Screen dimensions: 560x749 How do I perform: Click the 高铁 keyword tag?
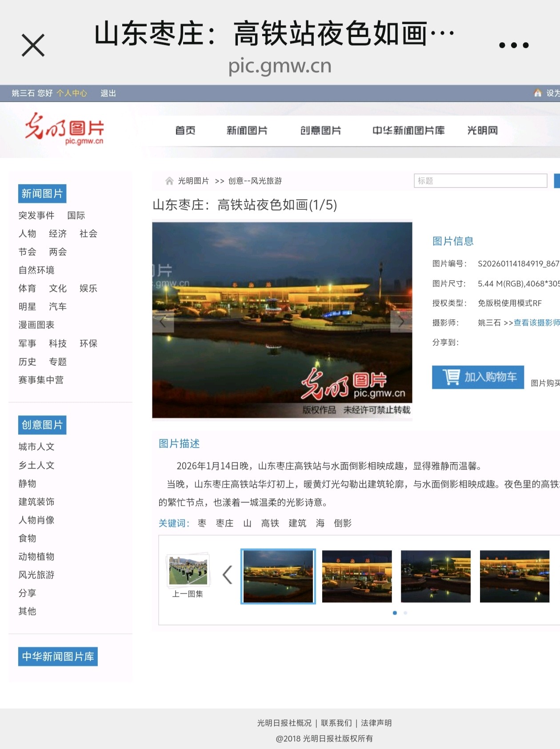(x=270, y=523)
